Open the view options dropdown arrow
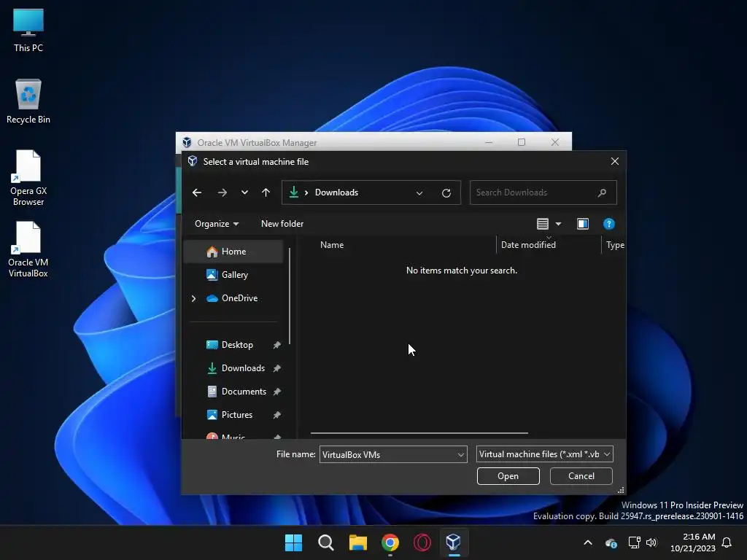Viewport: 747px width, 560px height. click(558, 224)
